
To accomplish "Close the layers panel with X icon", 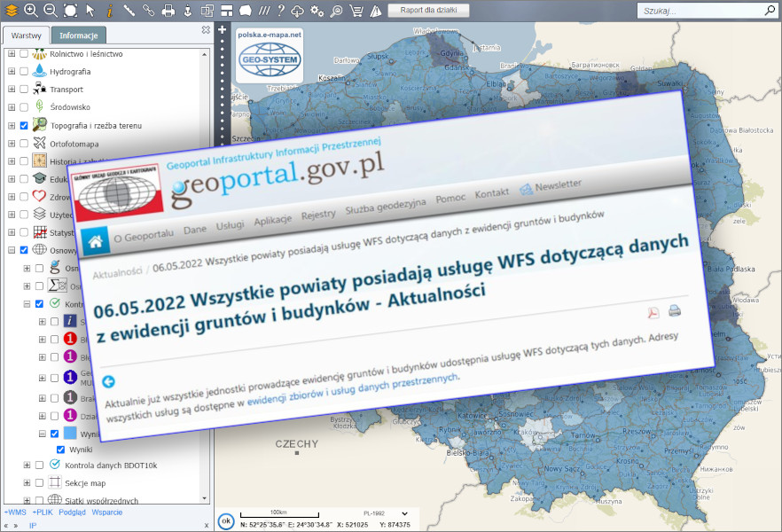I will pos(206,30).
